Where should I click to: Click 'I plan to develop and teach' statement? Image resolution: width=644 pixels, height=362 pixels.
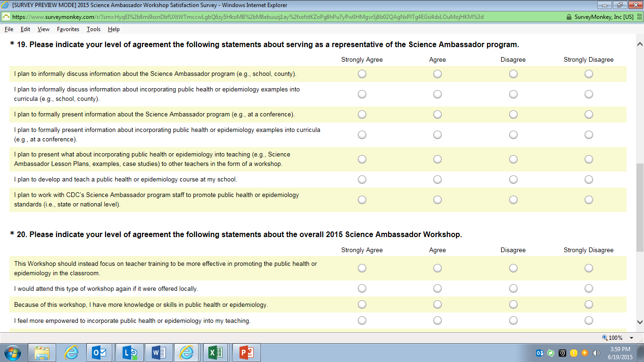125,180
